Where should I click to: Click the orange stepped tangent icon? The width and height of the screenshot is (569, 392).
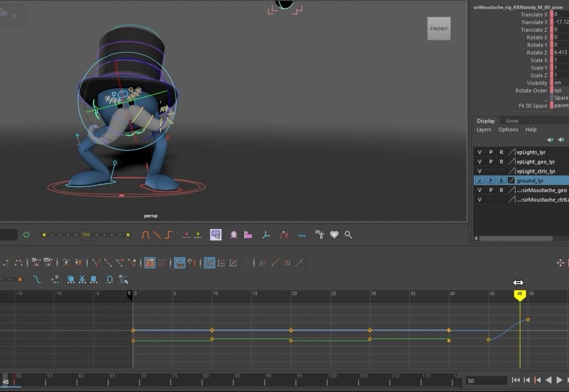coord(168,235)
